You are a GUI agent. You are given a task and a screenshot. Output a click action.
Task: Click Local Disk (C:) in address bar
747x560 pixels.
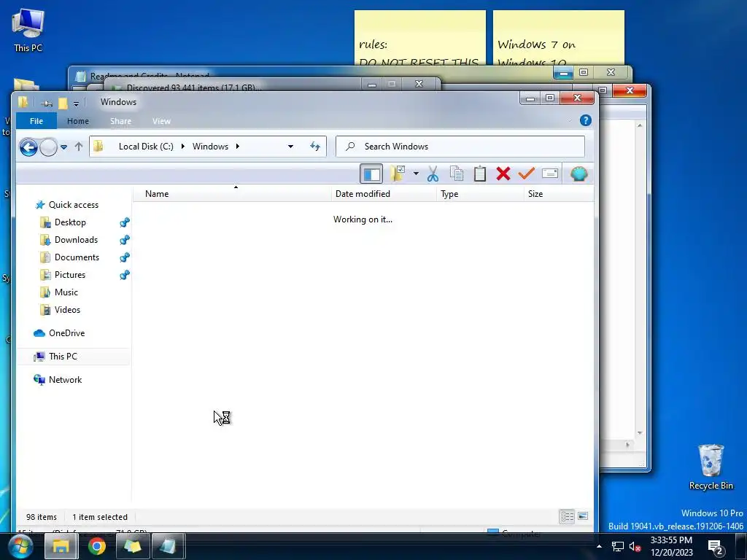click(x=146, y=146)
